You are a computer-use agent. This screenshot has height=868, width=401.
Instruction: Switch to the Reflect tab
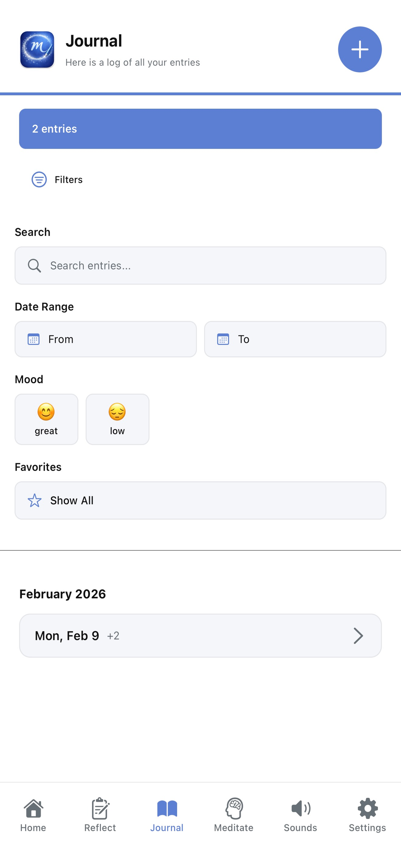click(x=100, y=815)
